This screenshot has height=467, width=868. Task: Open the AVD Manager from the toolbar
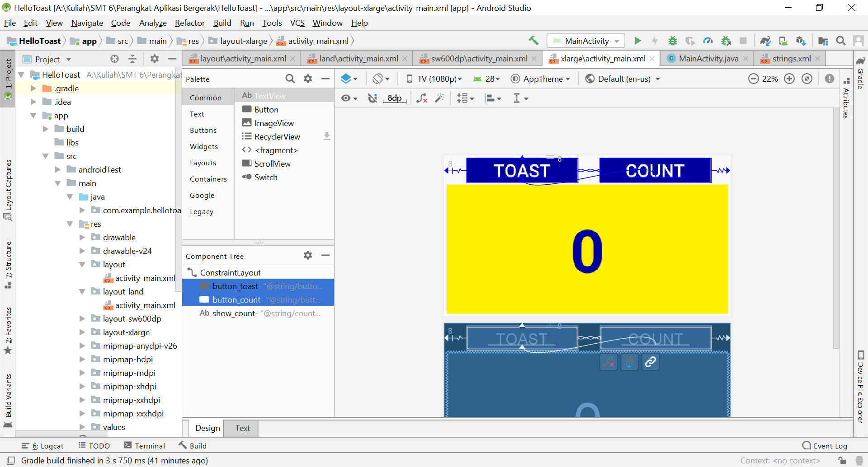click(x=783, y=41)
